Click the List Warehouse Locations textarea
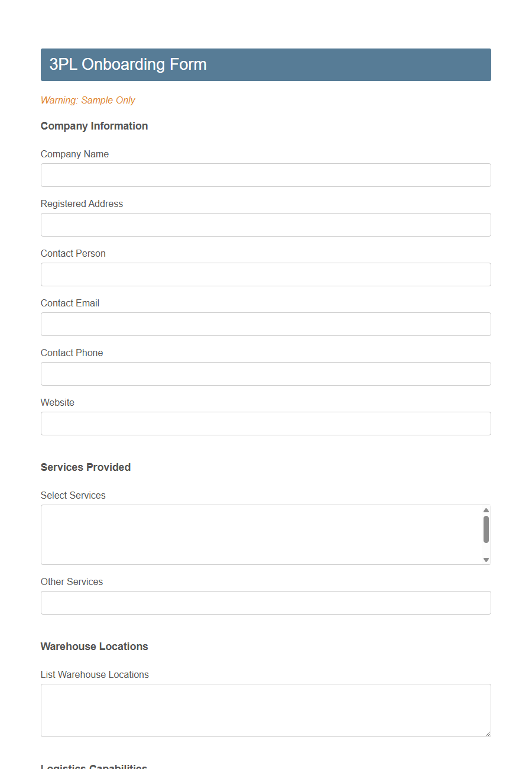This screenshot has height=769, width=532. tap(265, 710)
